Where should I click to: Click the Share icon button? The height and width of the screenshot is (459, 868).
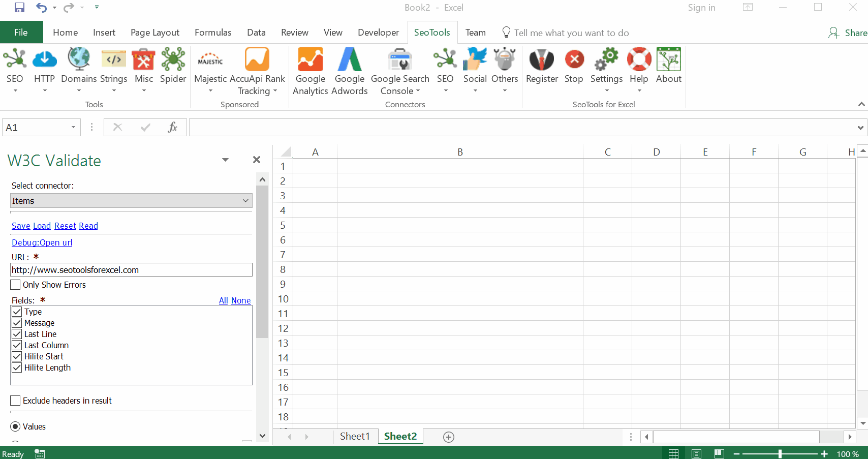pyautogui.click(x=847, y=33)
